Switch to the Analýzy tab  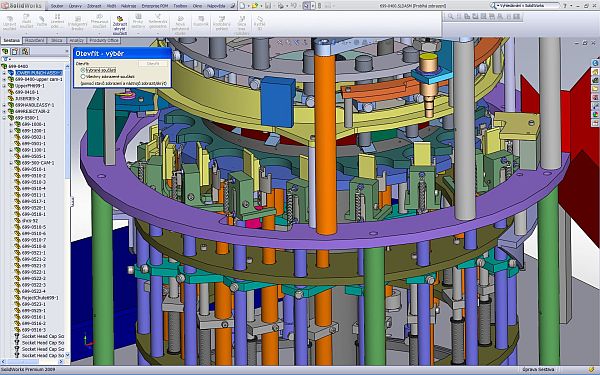pyautogui.click(x=77, y=41)
